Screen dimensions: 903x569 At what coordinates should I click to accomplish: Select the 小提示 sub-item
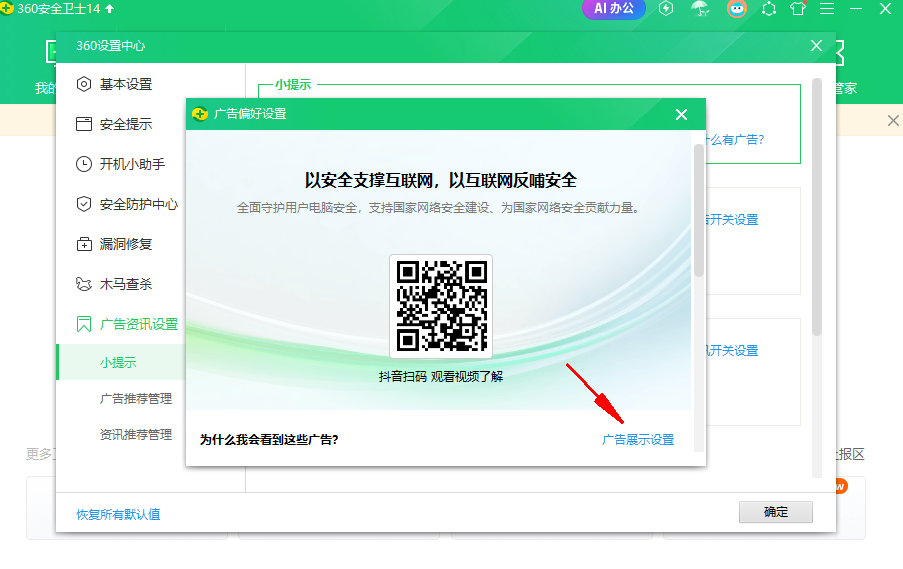121,362
